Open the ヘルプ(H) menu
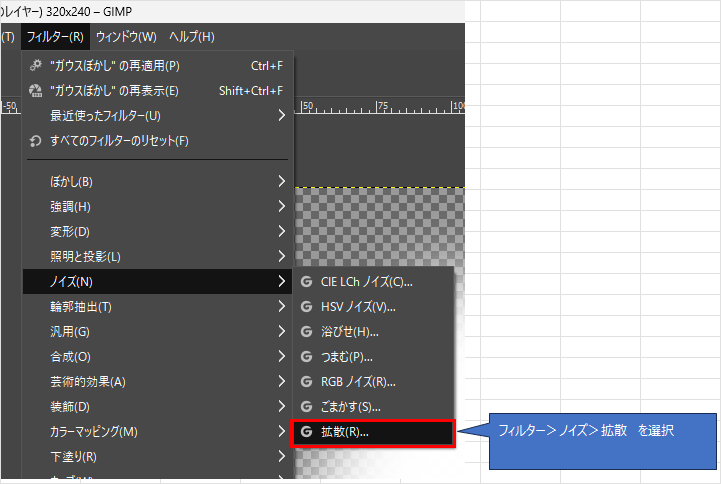This screenshot has width=721, height=484. tap(191, 37)
